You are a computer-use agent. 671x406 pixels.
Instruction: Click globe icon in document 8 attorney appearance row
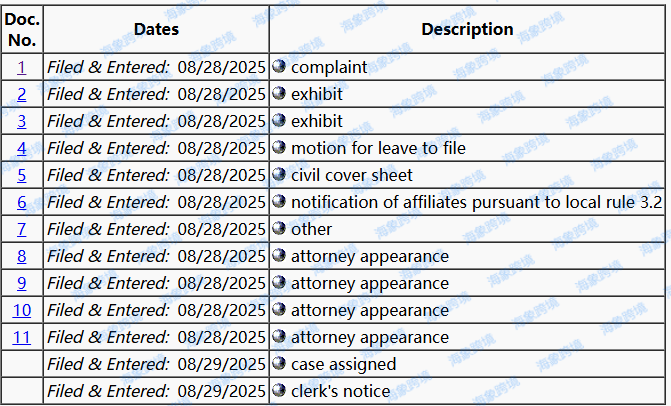tap(279, 256)
